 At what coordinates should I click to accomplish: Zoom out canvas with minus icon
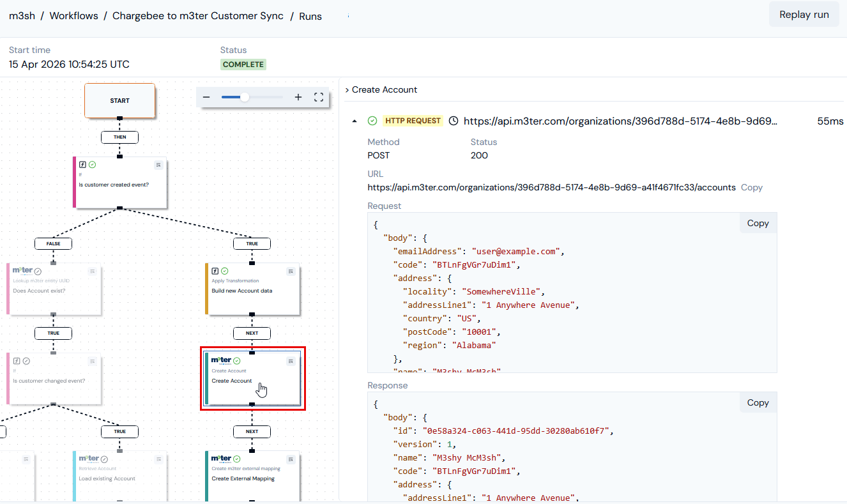(206, 97)
